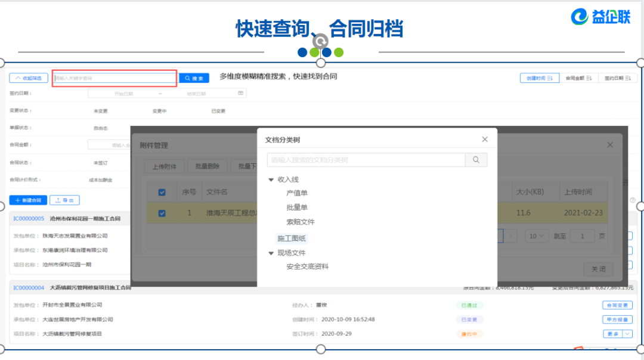Sort by 创建时间 tab
Image resolution: width=644 pixels, height=360 pixels.
tap(539, 78)
